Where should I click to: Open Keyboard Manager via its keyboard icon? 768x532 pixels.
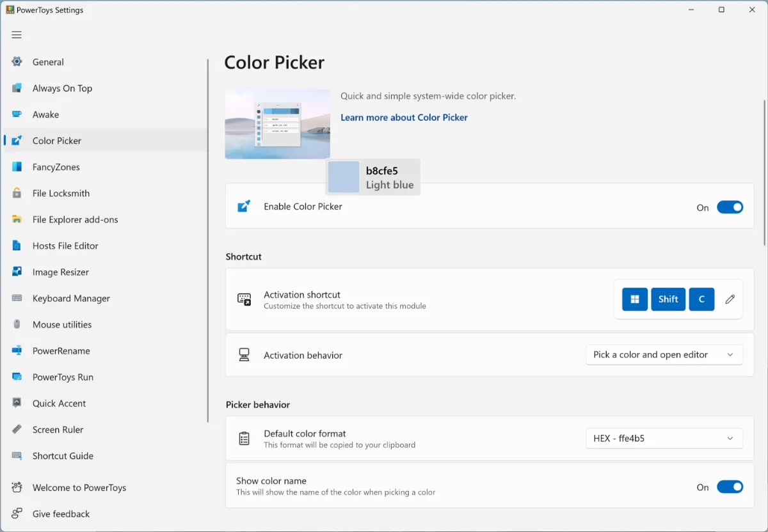click(x=17, y=298)
